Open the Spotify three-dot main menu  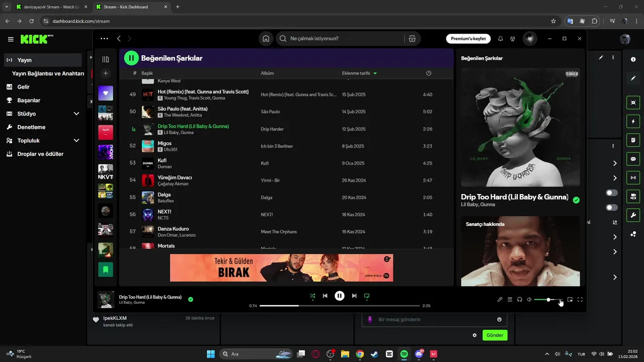[x=104, y=39]
